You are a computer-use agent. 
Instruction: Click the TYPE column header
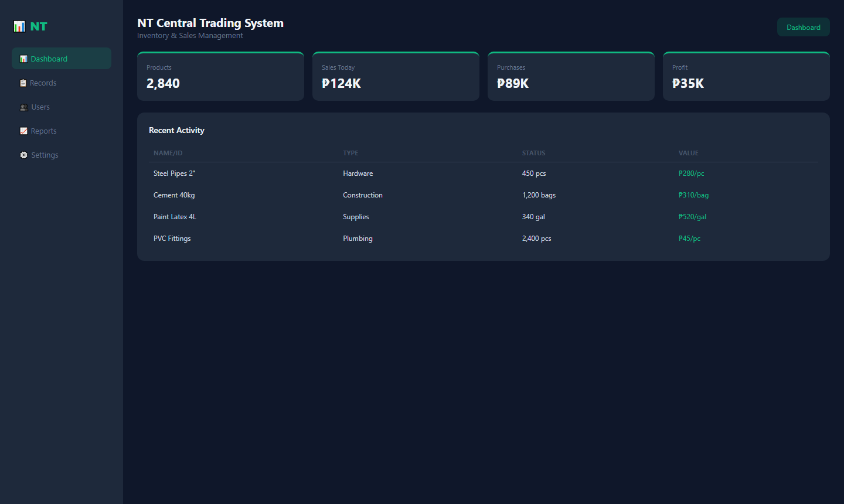tap(350, 153)
